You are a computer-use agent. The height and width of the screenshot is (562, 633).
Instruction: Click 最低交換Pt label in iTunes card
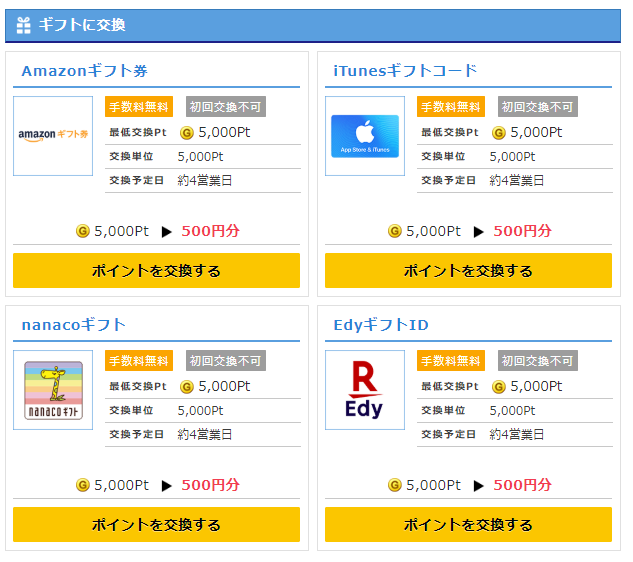[x=450, y=132]
